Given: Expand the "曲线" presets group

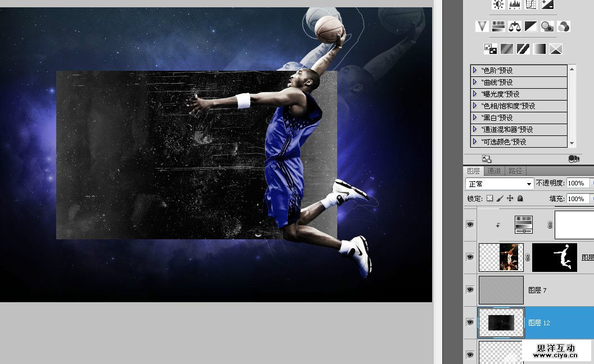Looking at the screenshot, I should (475, 83).
